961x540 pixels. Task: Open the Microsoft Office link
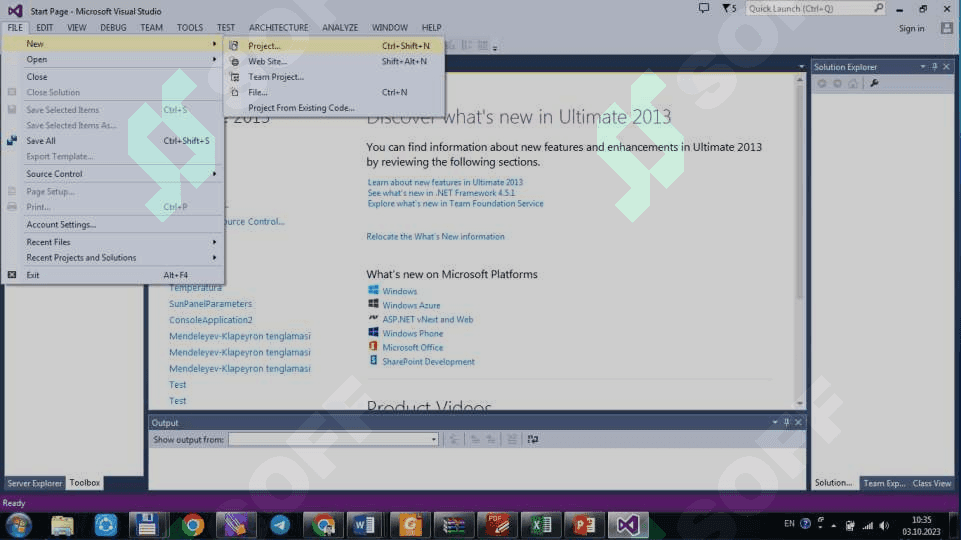coord(412,348)
